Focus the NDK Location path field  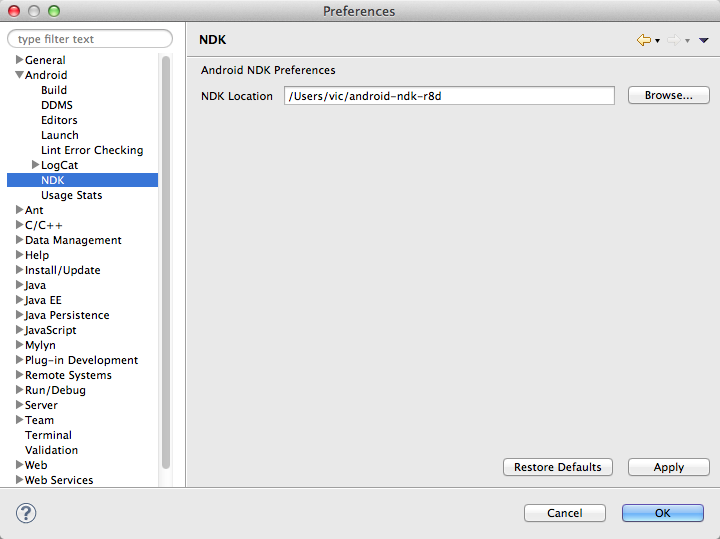click(449, 95)
